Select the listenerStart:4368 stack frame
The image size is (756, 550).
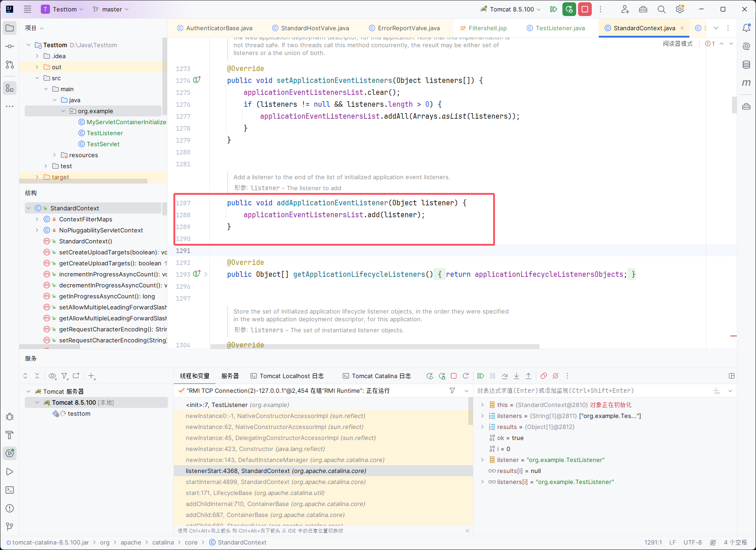[323, 471]
